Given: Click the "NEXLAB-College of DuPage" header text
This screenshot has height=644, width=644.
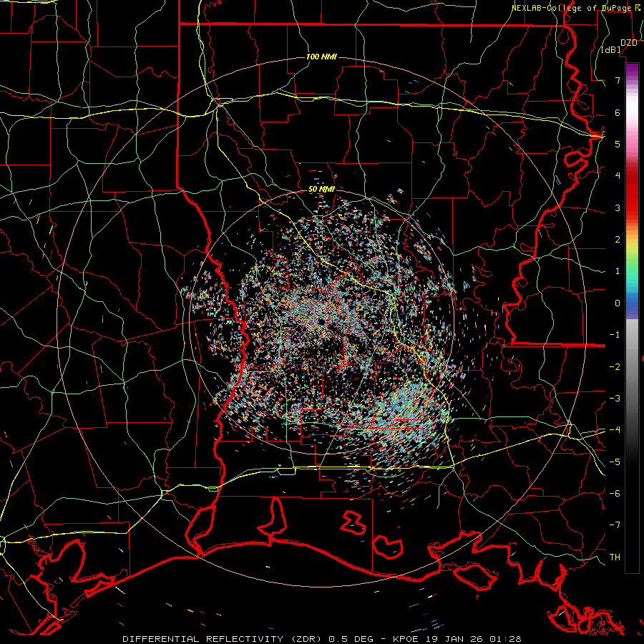Looking at the screenshot, I should [x=571, y=8].
